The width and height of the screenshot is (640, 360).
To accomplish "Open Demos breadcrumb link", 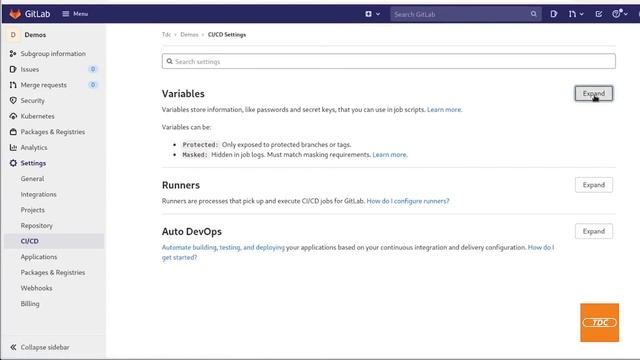I will point(189,35).
